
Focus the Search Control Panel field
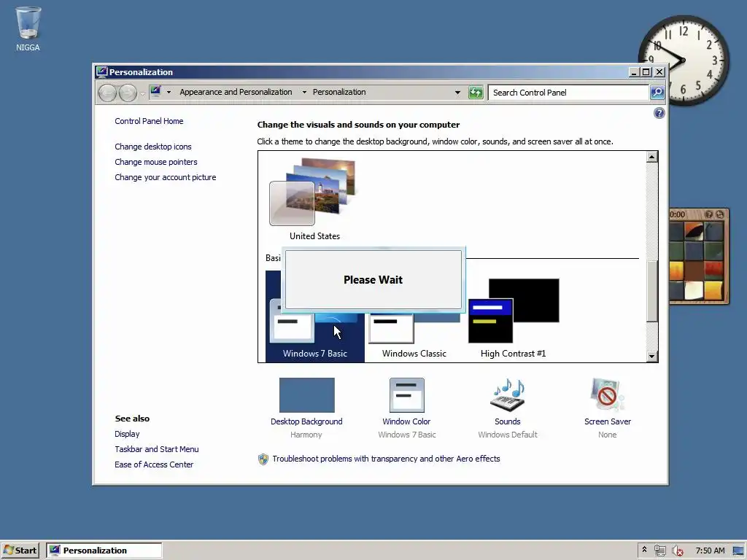pos(568,93)
